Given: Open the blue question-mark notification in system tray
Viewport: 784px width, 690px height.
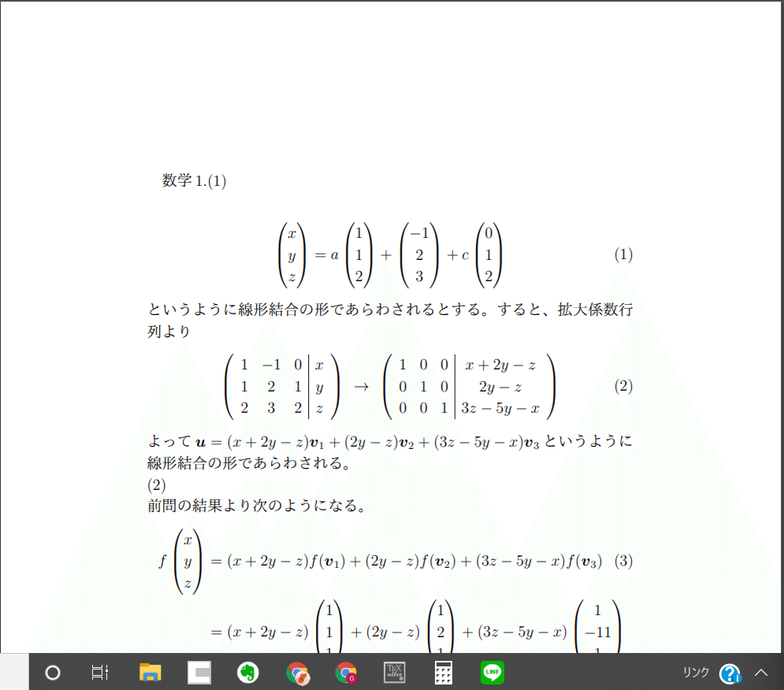Looking at the screenshot, I should 730,672.
